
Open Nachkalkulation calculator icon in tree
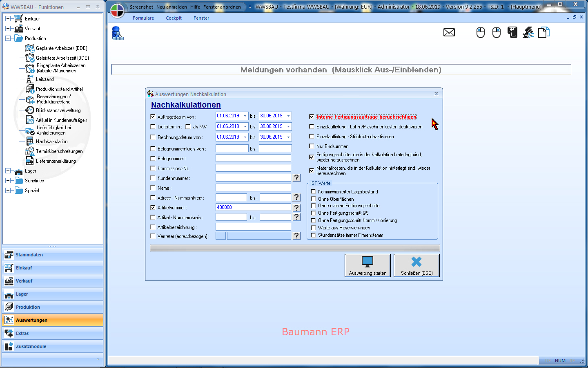30,141
